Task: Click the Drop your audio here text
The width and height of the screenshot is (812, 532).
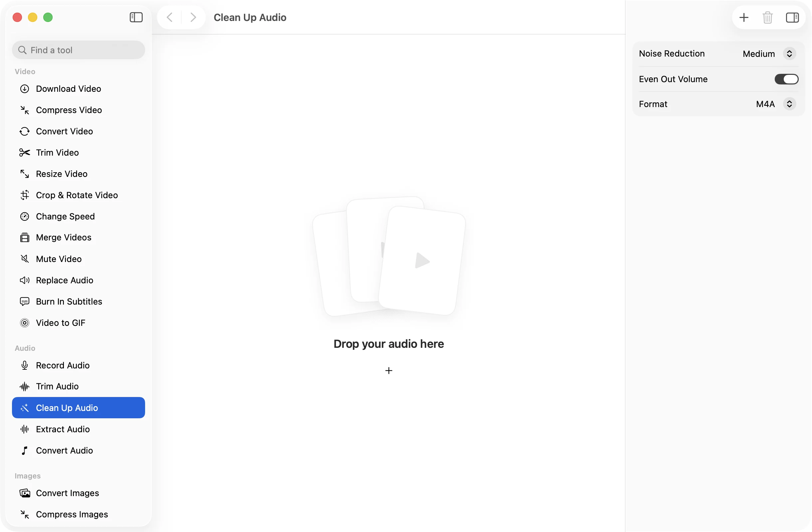Action: coord(389,344)
